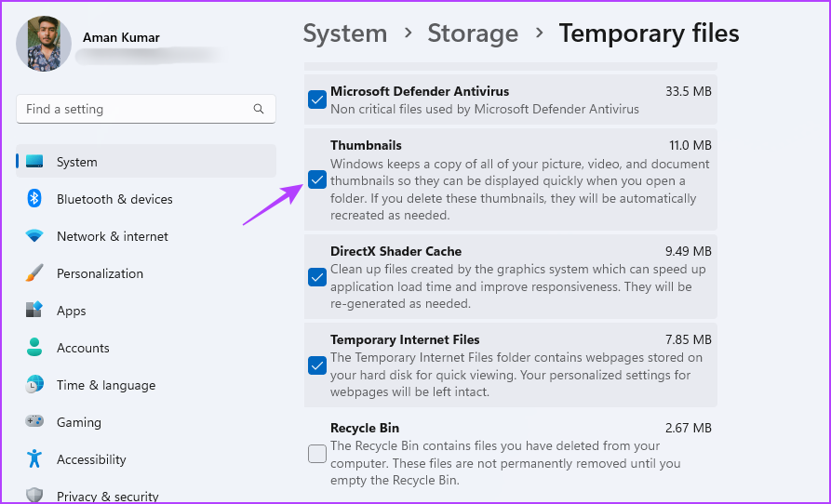
Task: Click the Bluetooth icon in sidebar
Action: [34, 198]
